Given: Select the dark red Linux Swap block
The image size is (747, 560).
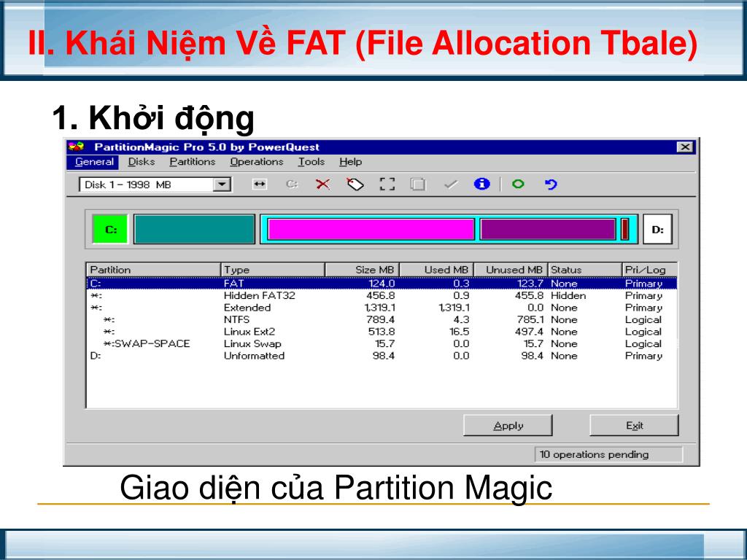Looking at the screenshot, I should click(x=624, y=230).
